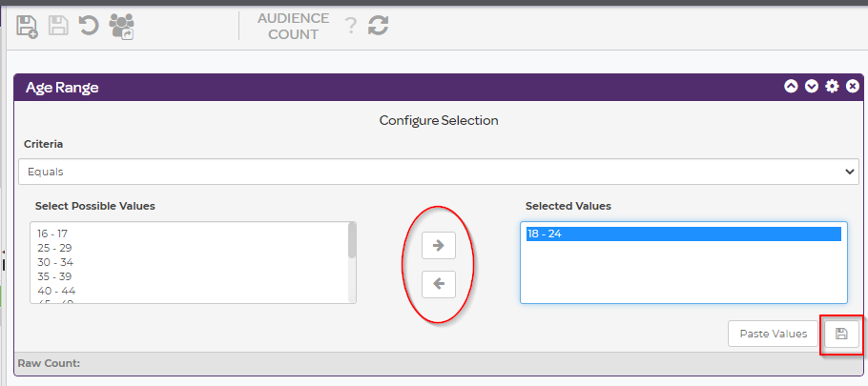Open Age Range panel gear settings

[x=832, y=87]
